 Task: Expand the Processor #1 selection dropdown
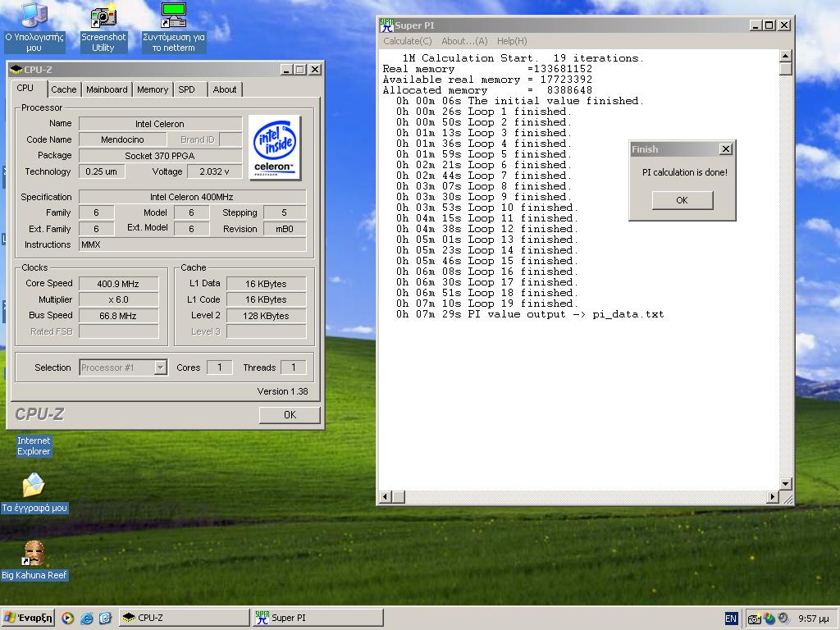(160, 367)
